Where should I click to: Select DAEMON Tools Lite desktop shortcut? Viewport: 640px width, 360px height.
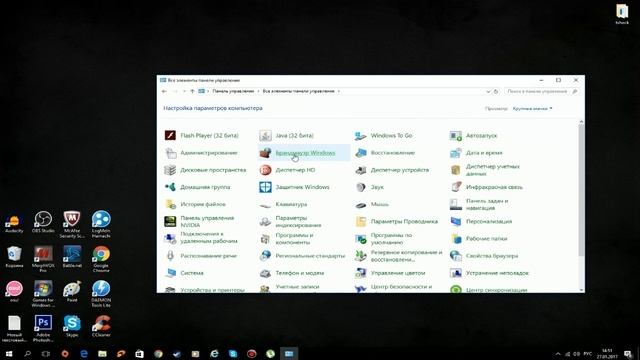(x=101, y=293)
